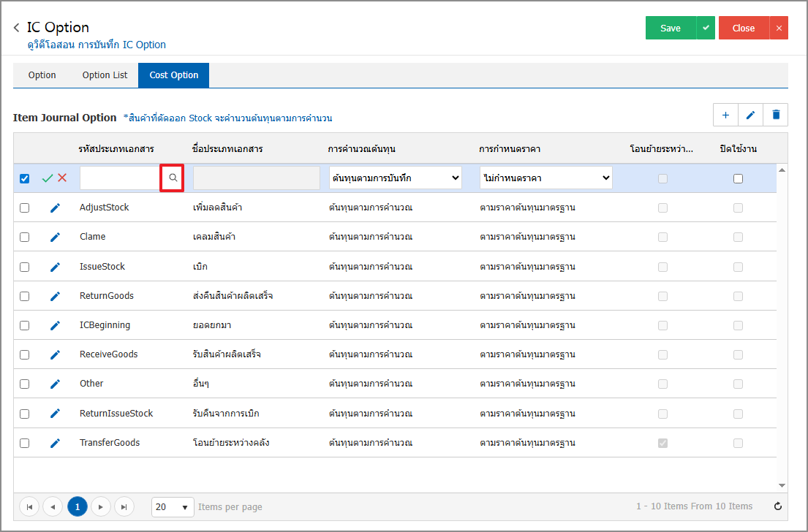The height and width of the screenshot is (532, 808).
Task: Open the ดูวิดีโอสอน การบันทึก IC Option link
Action: 97,45
